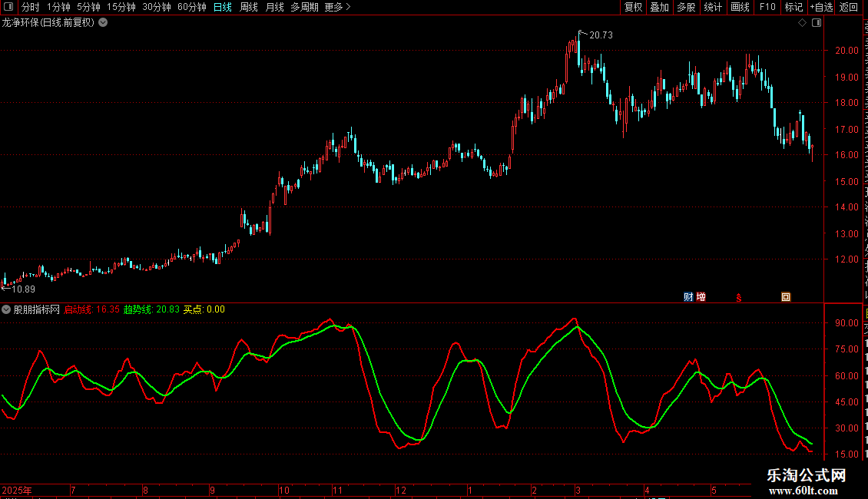
Task: Click the 2025年 label on the time axis
Action: pyautogui.click(x=17, y=490)
